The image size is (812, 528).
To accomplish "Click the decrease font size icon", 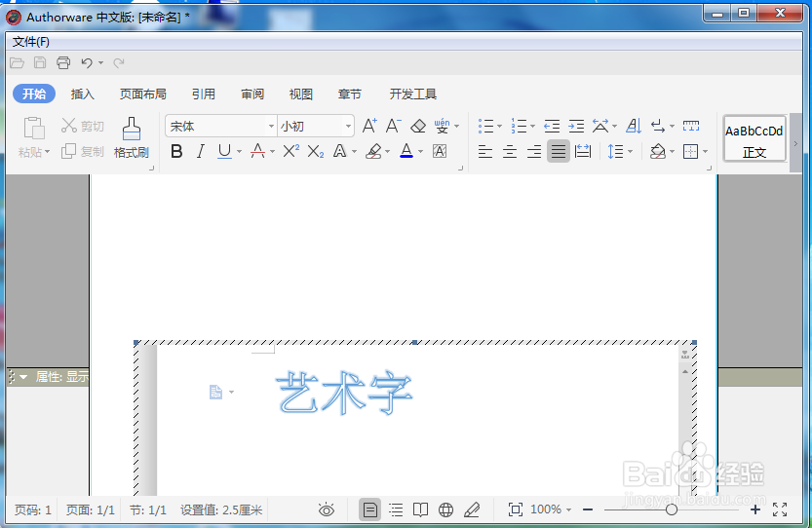I will (393, 126).
